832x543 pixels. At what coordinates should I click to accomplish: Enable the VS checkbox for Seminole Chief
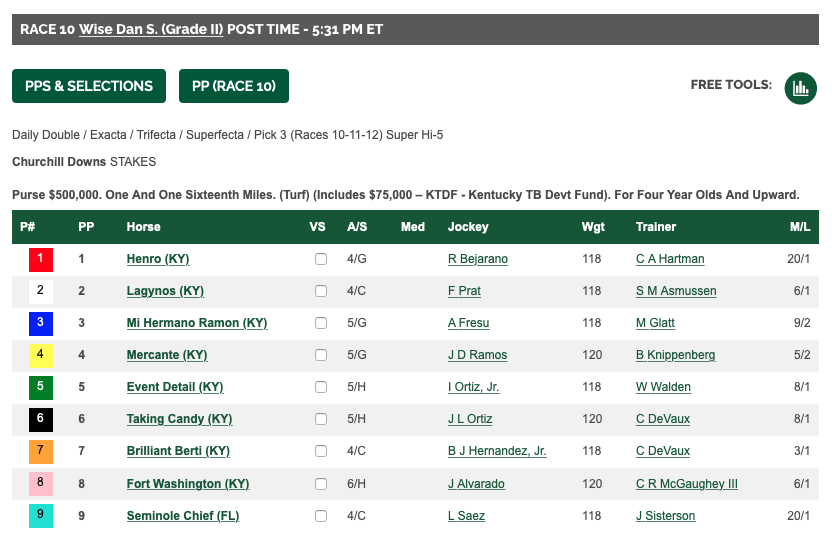pyautogui.click(x=321, y=516)
